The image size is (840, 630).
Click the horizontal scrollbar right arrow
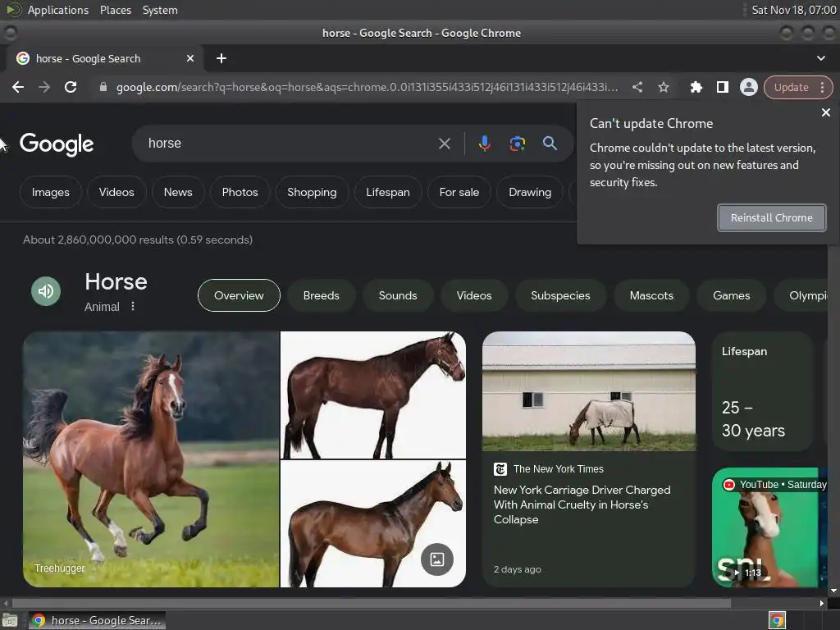point(822,603)
